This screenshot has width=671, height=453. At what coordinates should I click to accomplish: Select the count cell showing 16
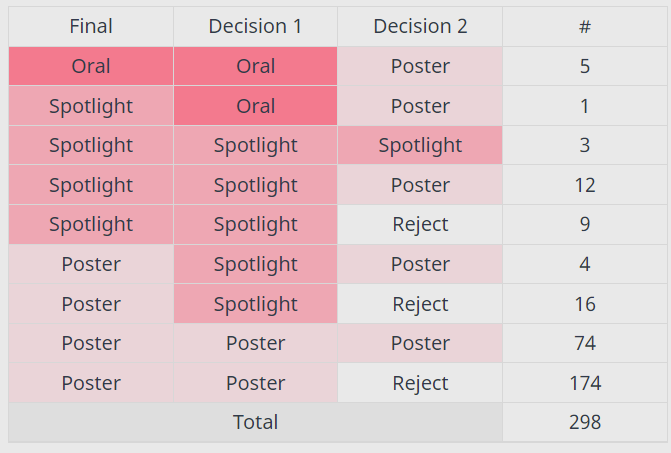coord(585,304)
